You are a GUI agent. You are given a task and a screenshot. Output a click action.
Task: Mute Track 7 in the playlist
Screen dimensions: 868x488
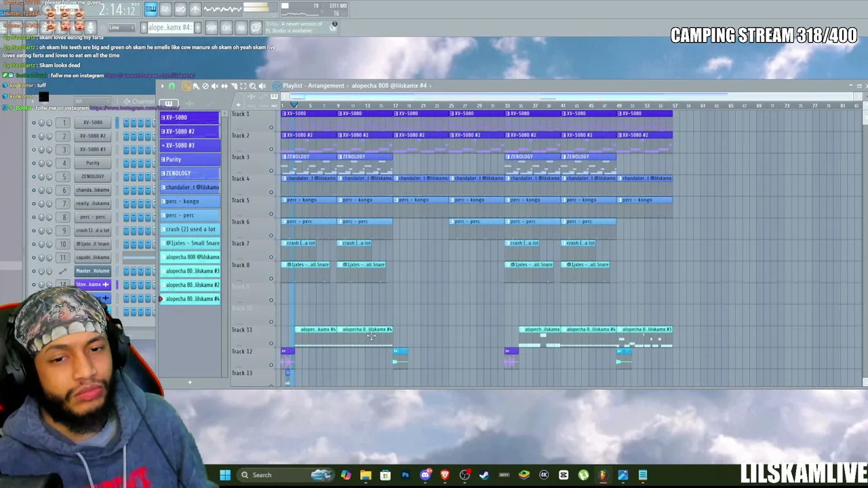click(271, 257)
